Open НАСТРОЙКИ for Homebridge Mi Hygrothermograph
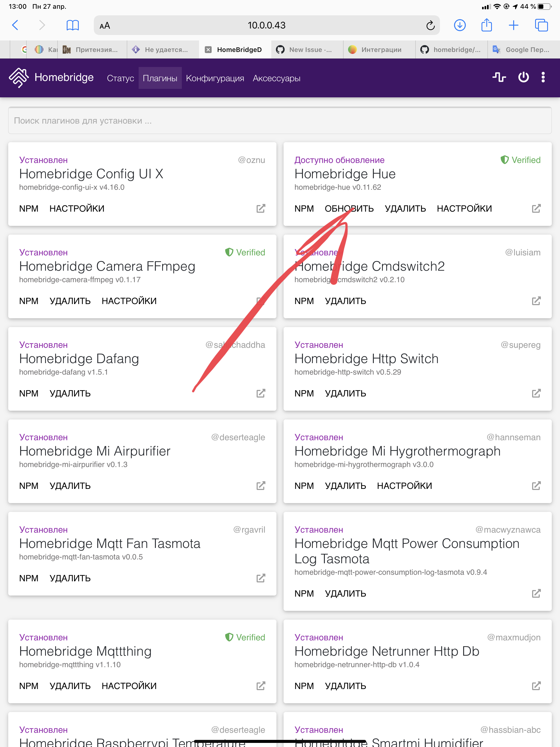 [x=404, y=486]
